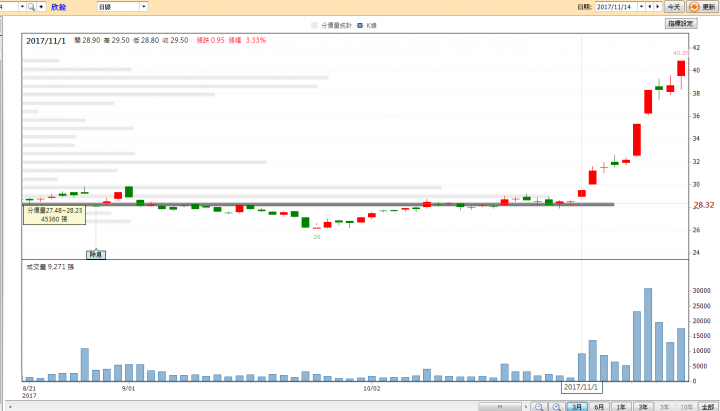Select the 5年 range tab

click(664, 407)
